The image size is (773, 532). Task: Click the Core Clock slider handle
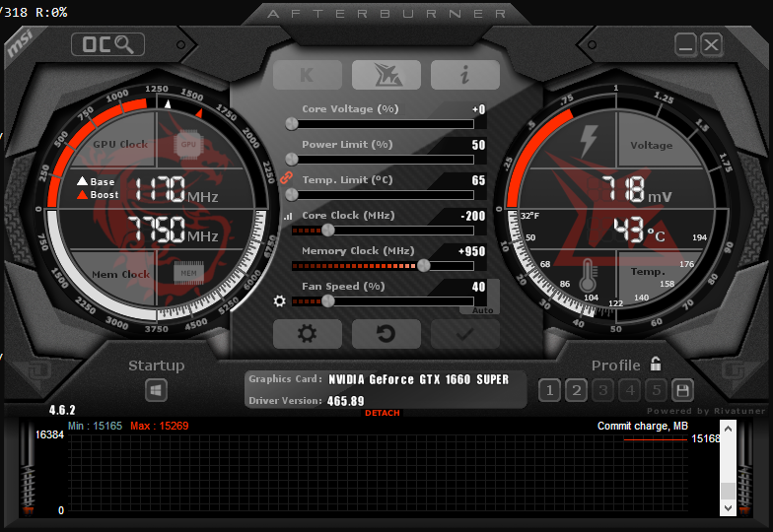click(327, 231)
